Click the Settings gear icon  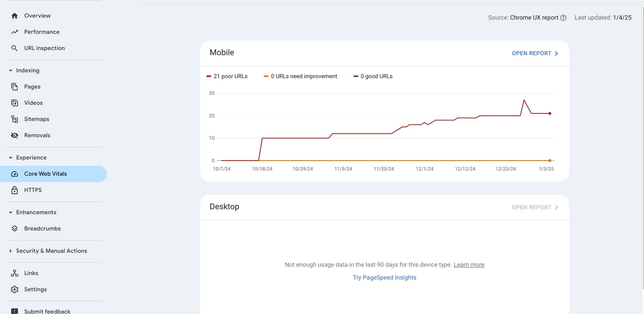[x=15, y=290]
